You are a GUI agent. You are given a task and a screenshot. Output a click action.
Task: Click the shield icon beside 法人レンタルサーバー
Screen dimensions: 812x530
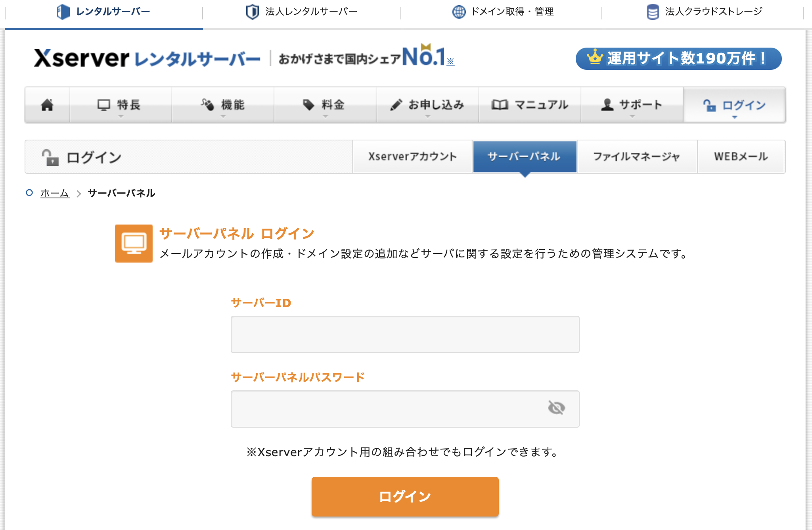253,12
